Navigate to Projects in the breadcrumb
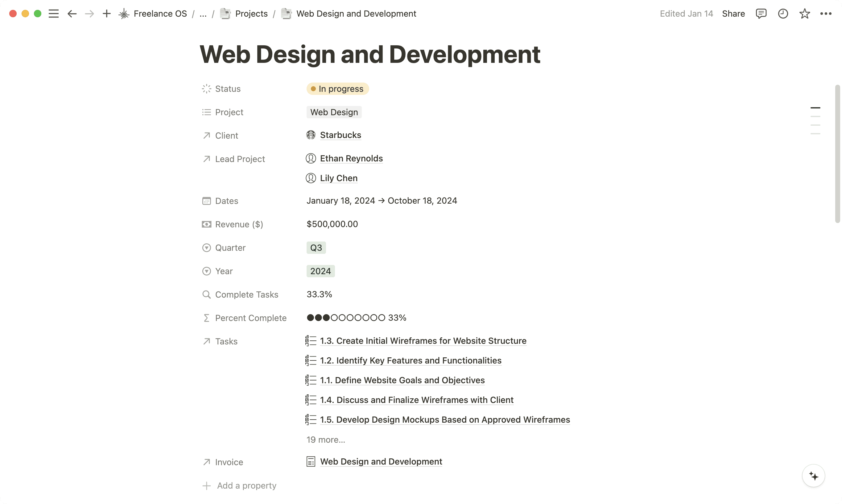This screenshot has height=504, width=842. click(x=251, y=14)
